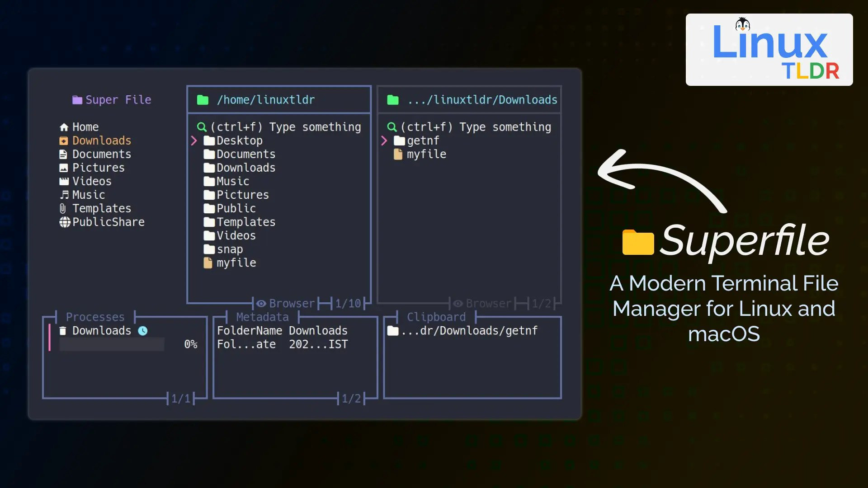Open the Super File sidebar title
Image resolution: width=868 pixels, height=488 pixels.
click(x=118, y=100)
